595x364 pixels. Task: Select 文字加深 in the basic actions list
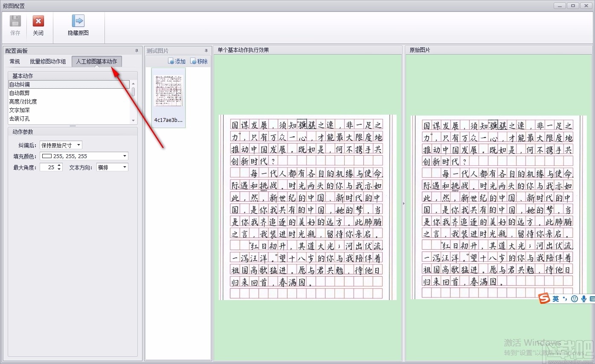point(69,110)
